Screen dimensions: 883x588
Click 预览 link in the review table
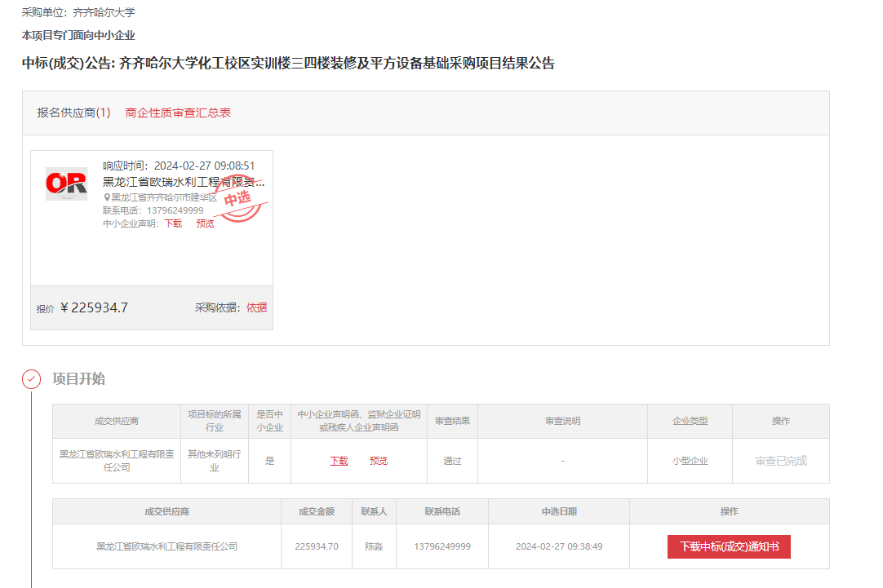tap(379, 461)
